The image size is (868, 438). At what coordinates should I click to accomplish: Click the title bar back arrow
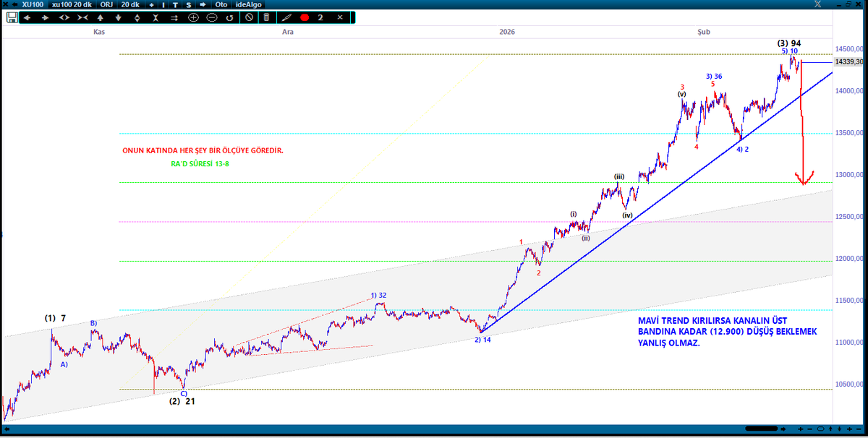[15, 5]
